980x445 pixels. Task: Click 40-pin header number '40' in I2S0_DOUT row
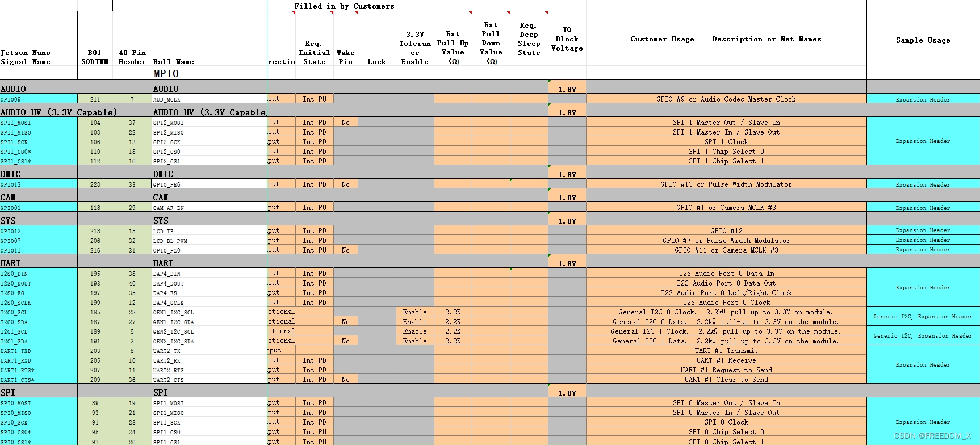tap(132, 283)
